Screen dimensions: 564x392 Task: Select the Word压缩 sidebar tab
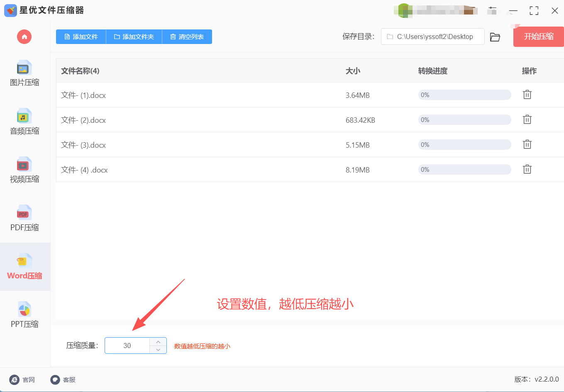pyautogui.click(x=24, y=267)
